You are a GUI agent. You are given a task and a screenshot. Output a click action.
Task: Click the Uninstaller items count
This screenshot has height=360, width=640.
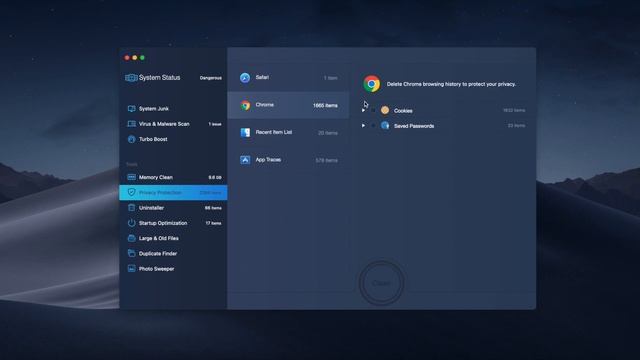click(213, 208)
